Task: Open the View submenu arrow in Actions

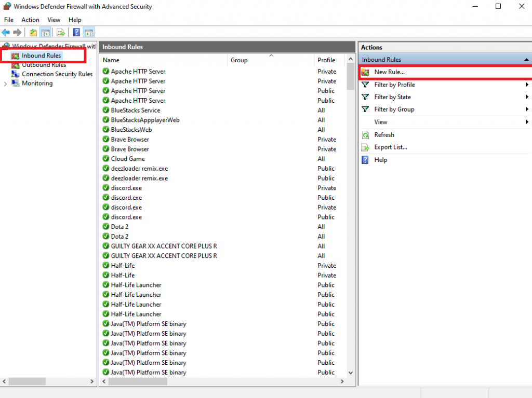Action: (x=527, y=122)
